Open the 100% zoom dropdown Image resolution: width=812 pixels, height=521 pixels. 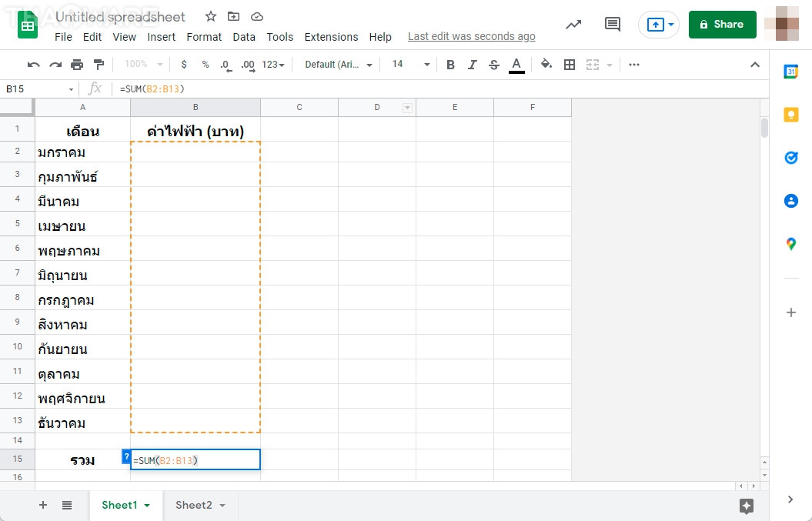click(x=144, y=64)
